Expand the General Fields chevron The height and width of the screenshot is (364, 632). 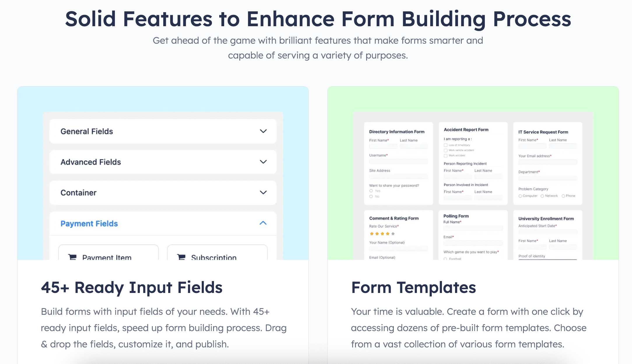[263, 131]
